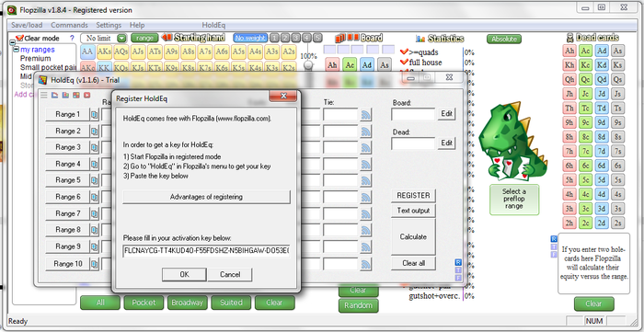Click the Flopzilla dinosaur mascot image
Screen dimensions: 644x332
[512, 142]
